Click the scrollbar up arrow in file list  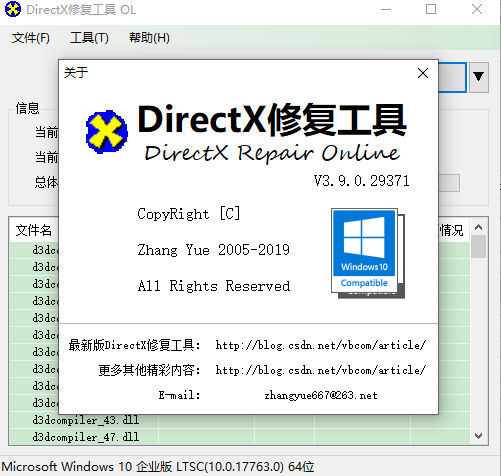coord(479,227)
